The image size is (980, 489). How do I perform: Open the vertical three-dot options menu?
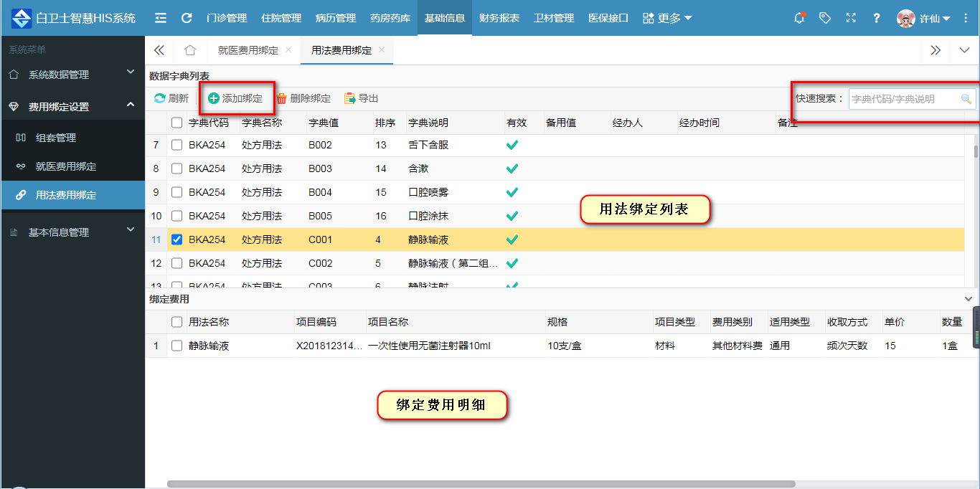click(966, 18)
